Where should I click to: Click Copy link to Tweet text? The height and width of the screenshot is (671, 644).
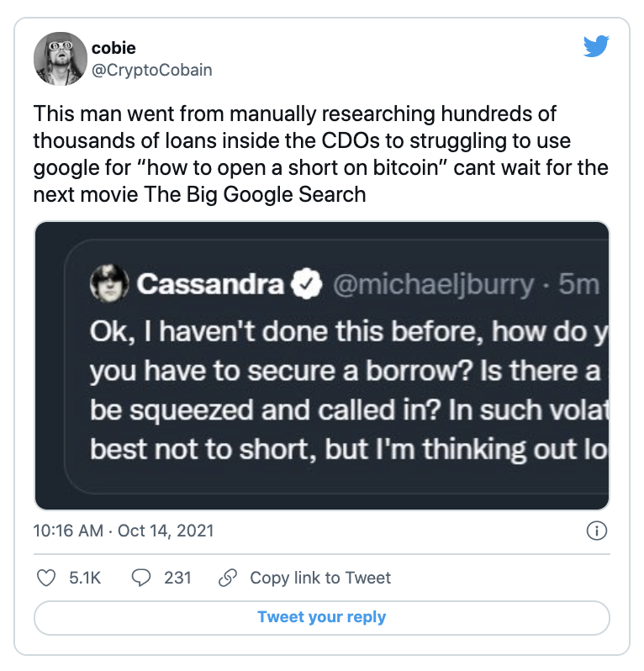(320, 578)
